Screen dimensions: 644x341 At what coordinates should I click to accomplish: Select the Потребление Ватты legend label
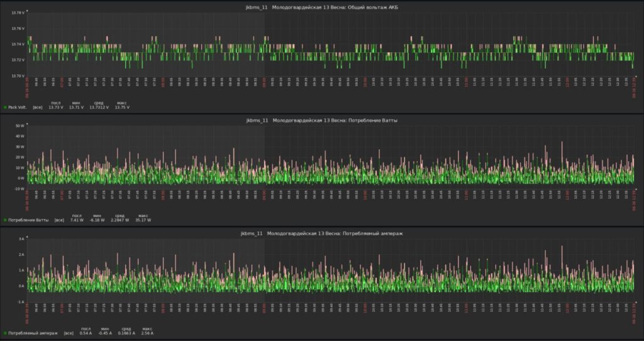[28, 220]
